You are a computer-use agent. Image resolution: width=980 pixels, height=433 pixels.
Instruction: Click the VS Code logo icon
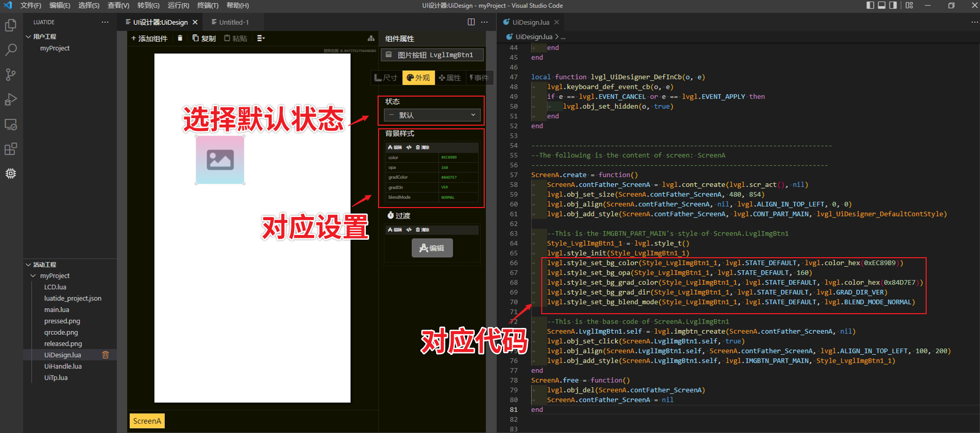pyautogui.click(x=8, y=5)
